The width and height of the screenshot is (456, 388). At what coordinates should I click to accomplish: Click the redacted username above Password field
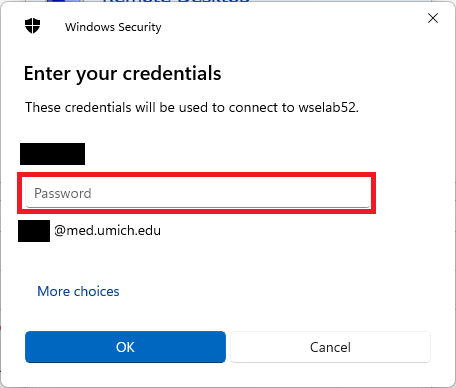point(52,154)
